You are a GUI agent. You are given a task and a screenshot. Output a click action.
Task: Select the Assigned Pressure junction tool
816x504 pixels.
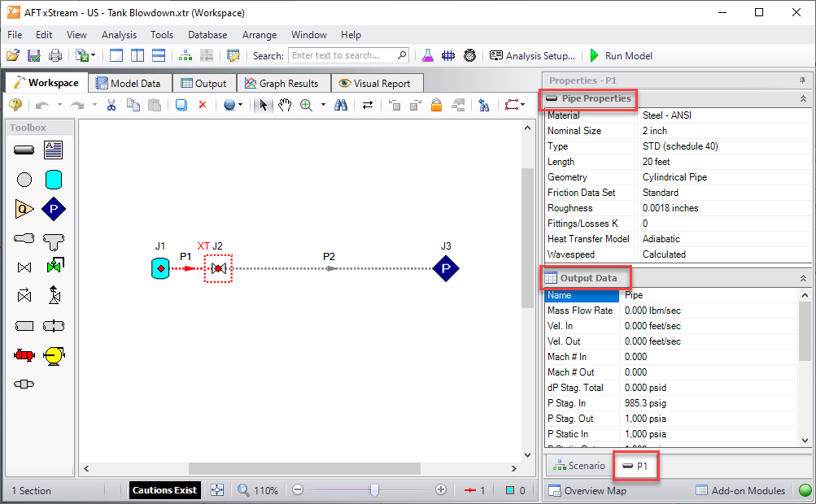(54, 209)
